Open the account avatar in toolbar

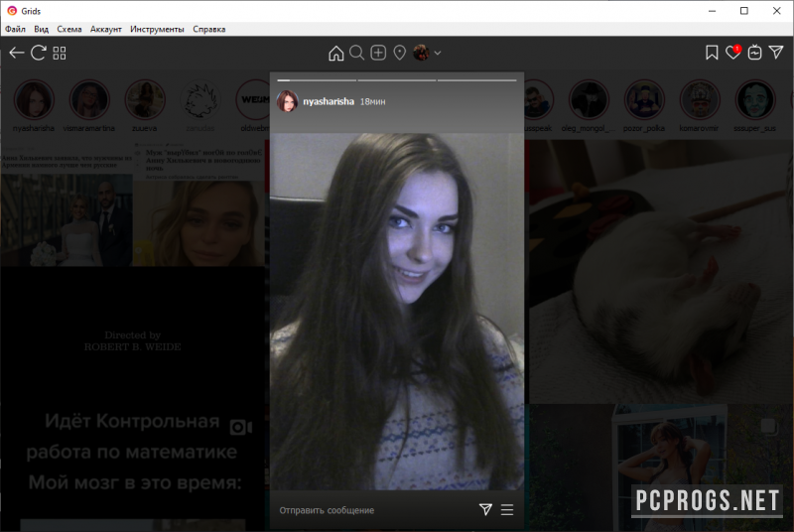(421, 53)
